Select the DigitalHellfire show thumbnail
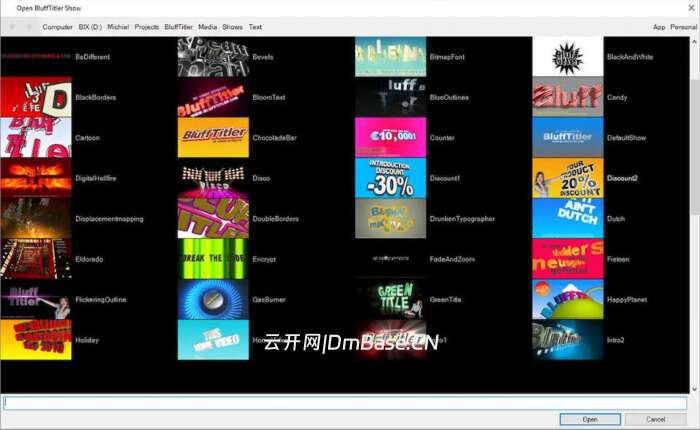 point(36,178)
